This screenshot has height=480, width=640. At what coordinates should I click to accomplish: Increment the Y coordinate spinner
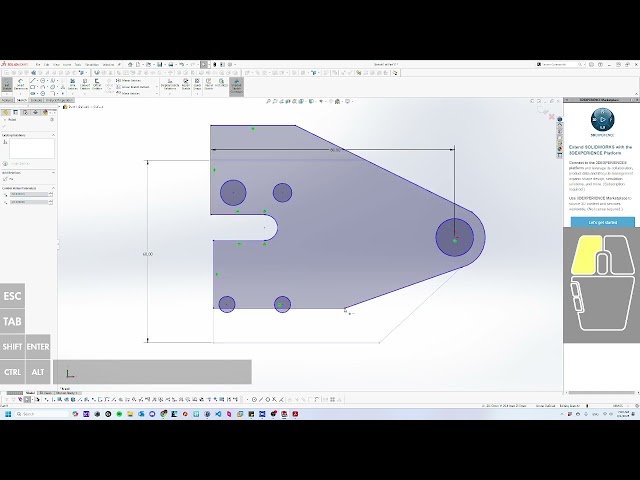tap(51, 200)
